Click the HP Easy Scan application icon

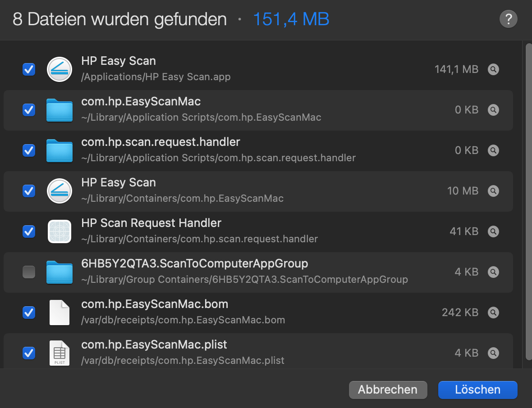click(59, 69)
